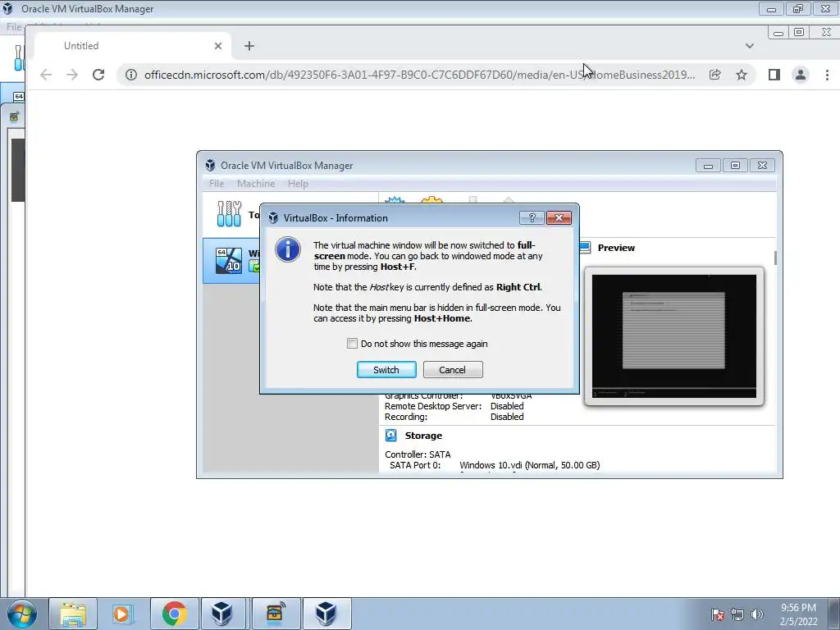840x630 pixels.
Task: Check Do not show this message again
Action: pos(352,344)
